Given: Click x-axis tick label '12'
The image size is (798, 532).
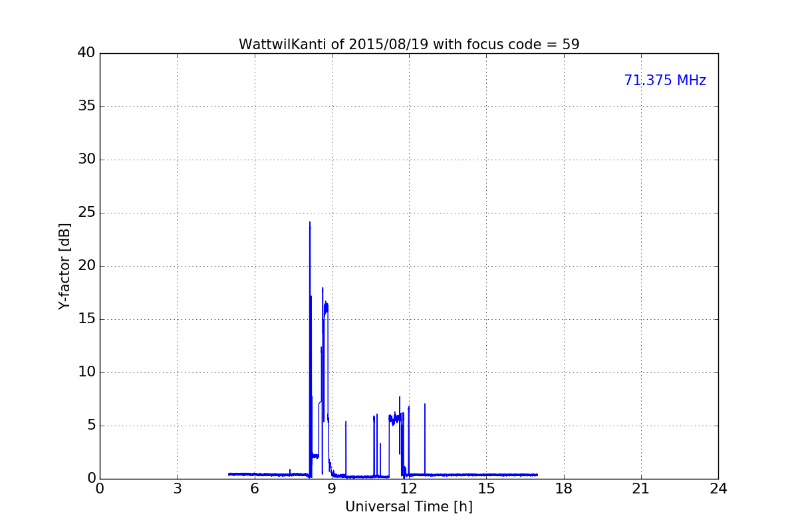Looking at the screenshot, I should pos(409,489).
